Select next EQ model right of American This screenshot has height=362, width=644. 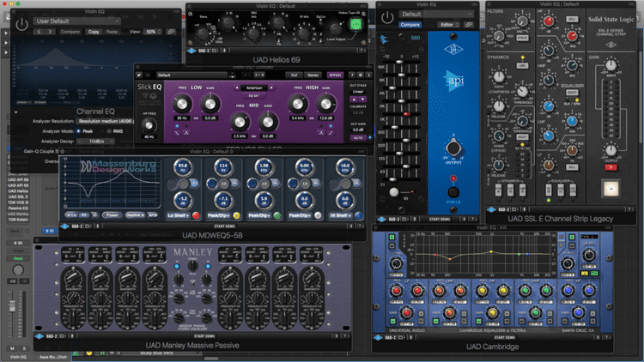click(271, 87)
